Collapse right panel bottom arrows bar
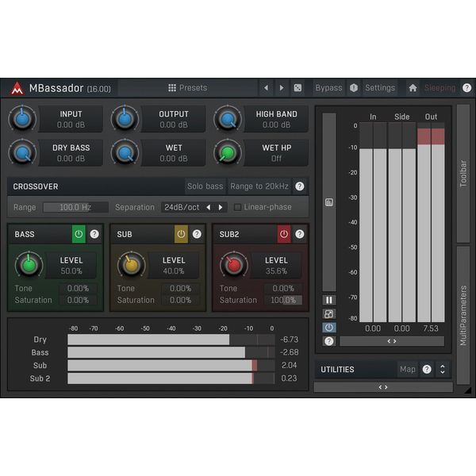The width and height of the screenshot is (476, 476). coord(383,387)
